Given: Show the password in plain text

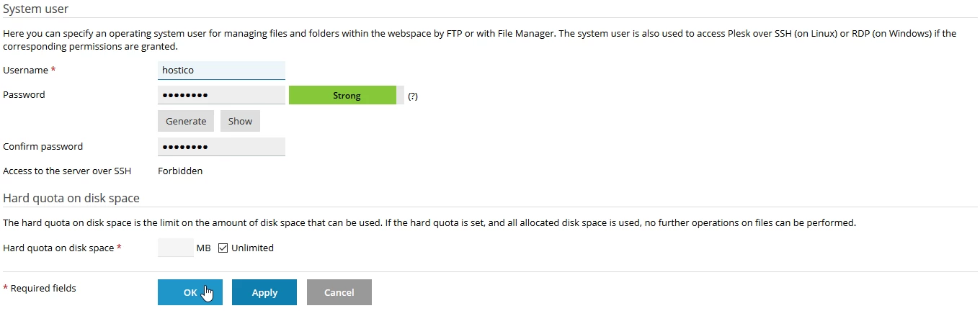Looking at the screenshot, I should coord(240,121).
